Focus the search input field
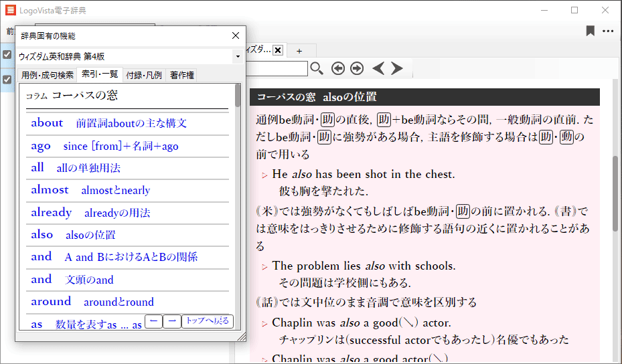622x364 pixels. [277, 69]
